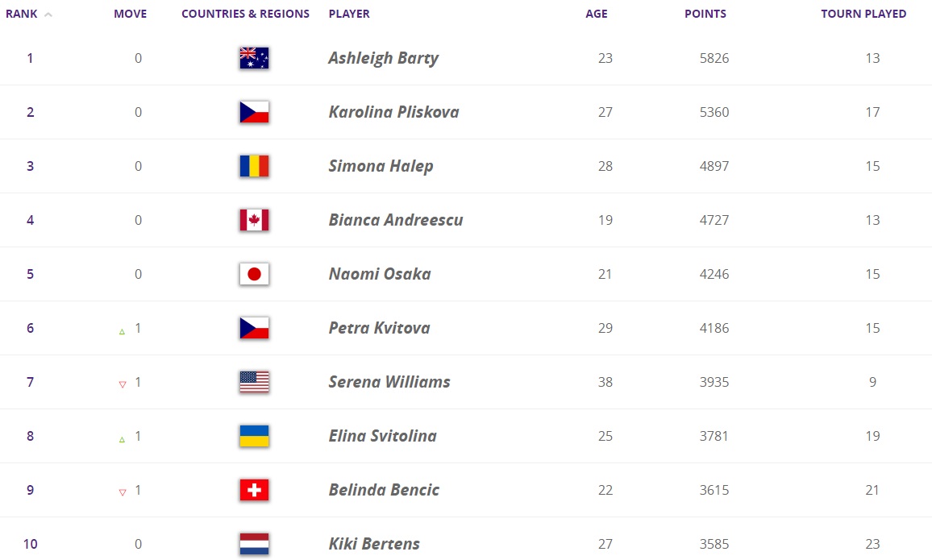The image size is (932, 560).
Task: Open Naomi Osaka's player profile
Action: point(380,274)
